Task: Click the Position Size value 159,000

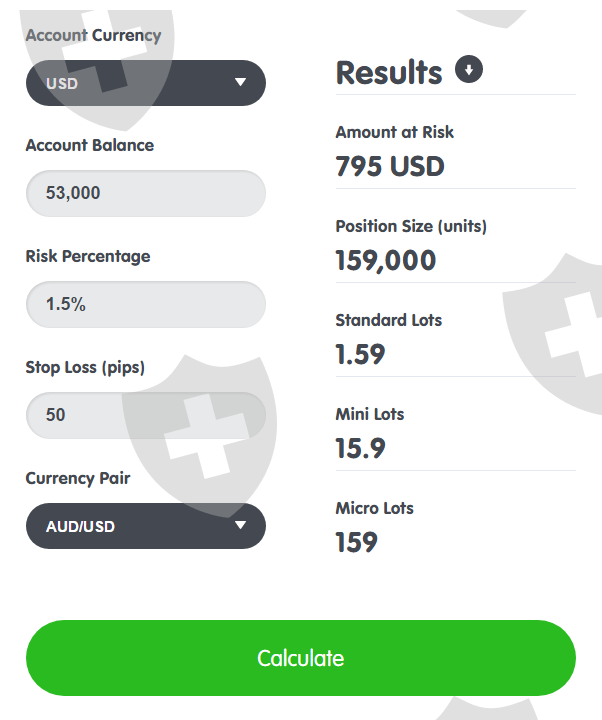Action: 385,261
